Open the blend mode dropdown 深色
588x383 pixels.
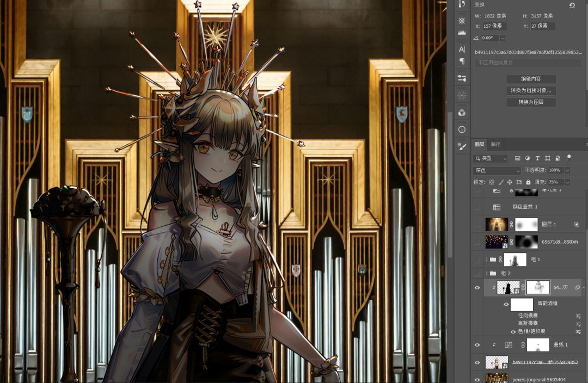(496, 170)
